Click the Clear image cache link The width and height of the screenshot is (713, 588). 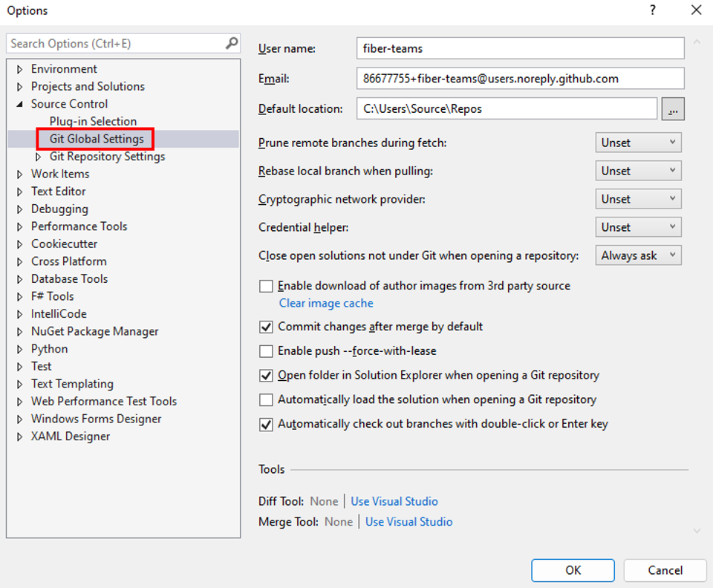tap(326, 303)
